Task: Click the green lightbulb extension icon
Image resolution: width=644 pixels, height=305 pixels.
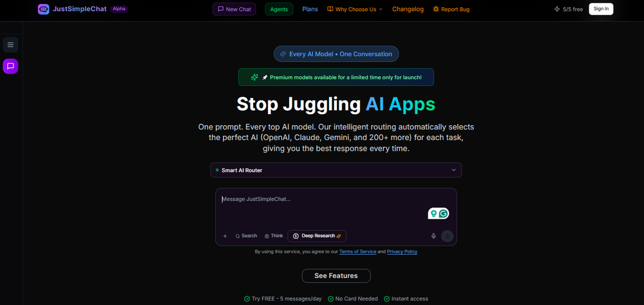Action: (x=433, y=213)
